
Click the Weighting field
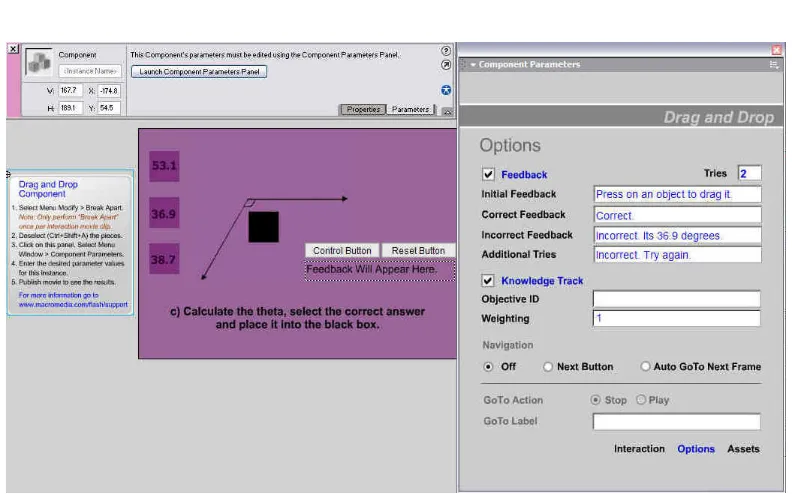coord(676,318)
